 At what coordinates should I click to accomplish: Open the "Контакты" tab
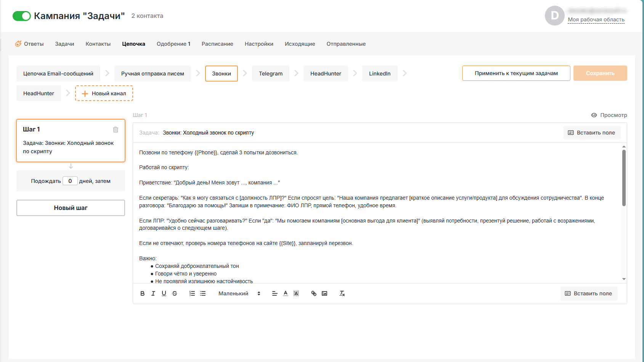click(98, 44)
